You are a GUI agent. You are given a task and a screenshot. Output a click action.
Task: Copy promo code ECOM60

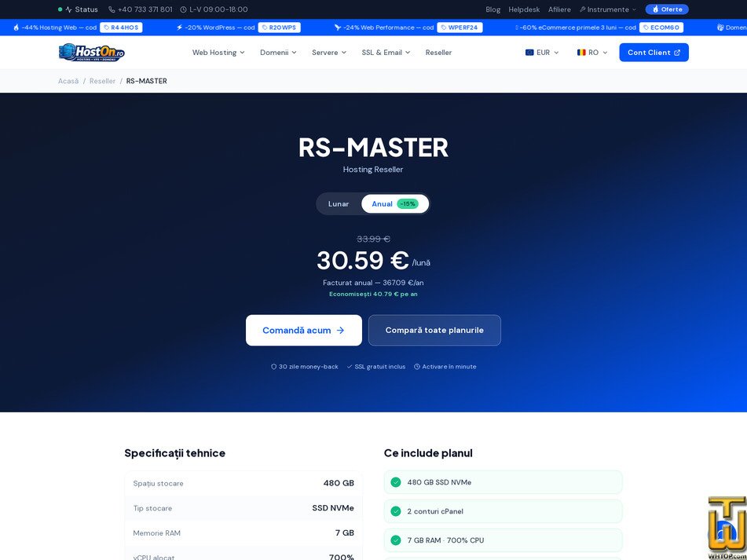pyautogui.click(x=661, y=27)
